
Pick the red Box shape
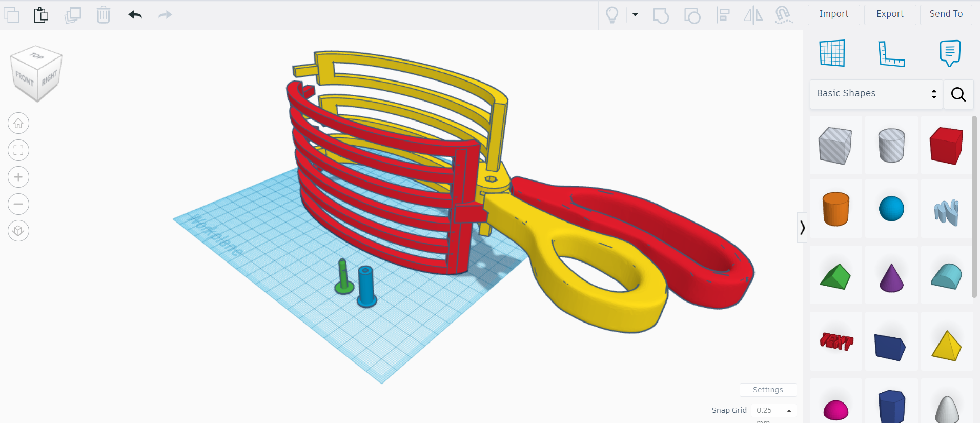tap(946, 146)
